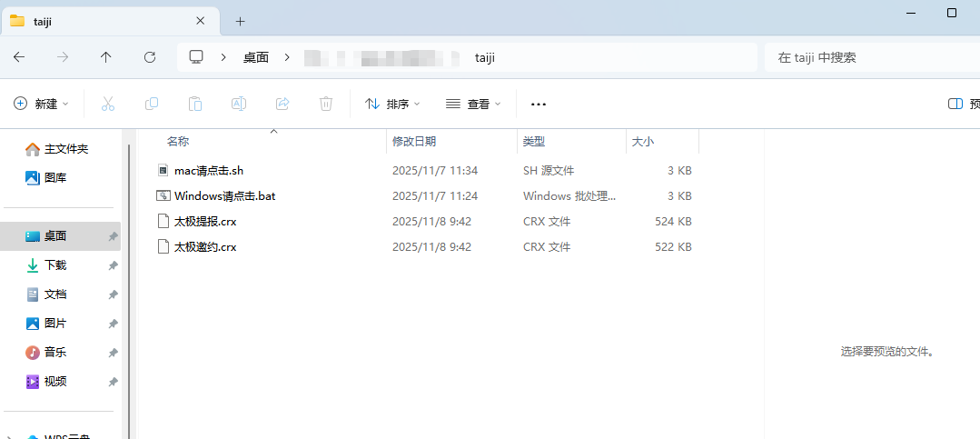The height and width of the screenshot is (439, 980).
Task: Click the Paste clipboard icon
Action: click(x=195, y=104)
